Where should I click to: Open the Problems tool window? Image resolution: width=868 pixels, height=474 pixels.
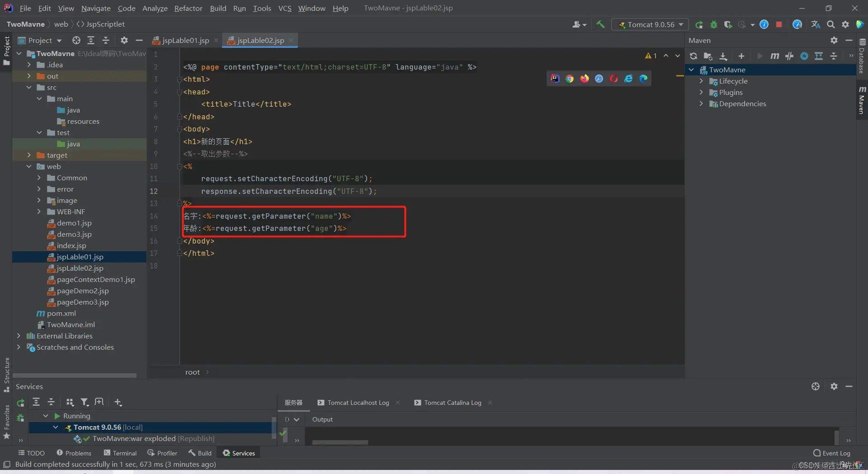(74, 453)
